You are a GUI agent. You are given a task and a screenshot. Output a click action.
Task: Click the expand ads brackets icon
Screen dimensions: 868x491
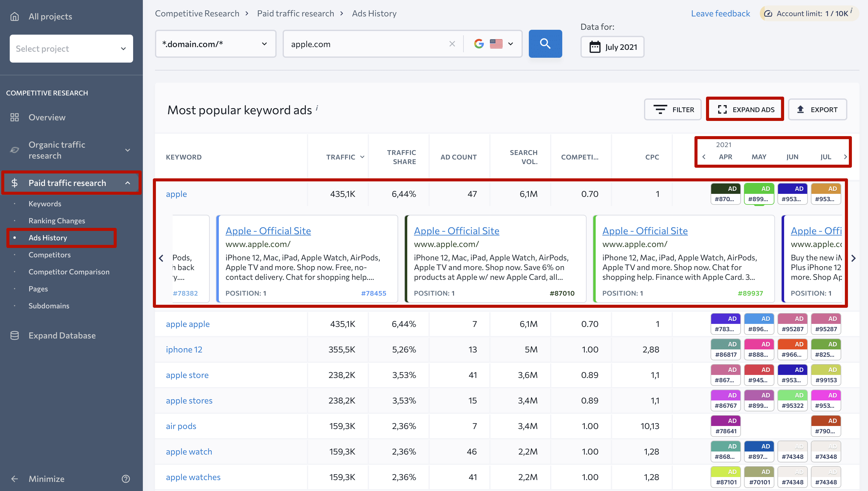[x=722, y=110]
